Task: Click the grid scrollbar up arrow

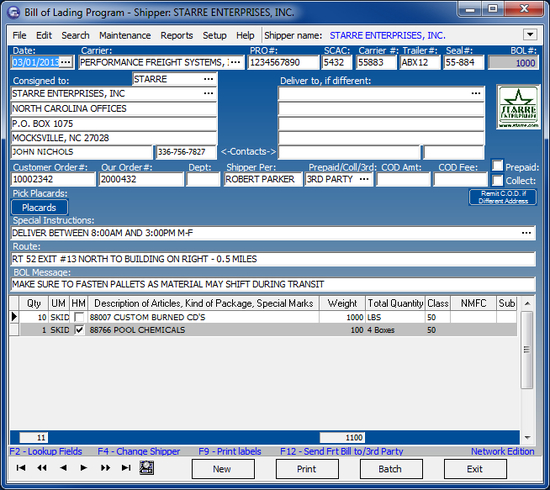Action: pyautogui.click(x=527, y=304)
